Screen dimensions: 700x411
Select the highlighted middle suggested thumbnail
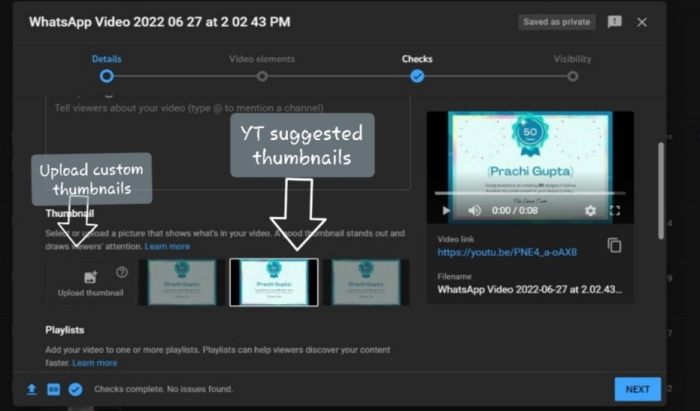tap(274, 282)
